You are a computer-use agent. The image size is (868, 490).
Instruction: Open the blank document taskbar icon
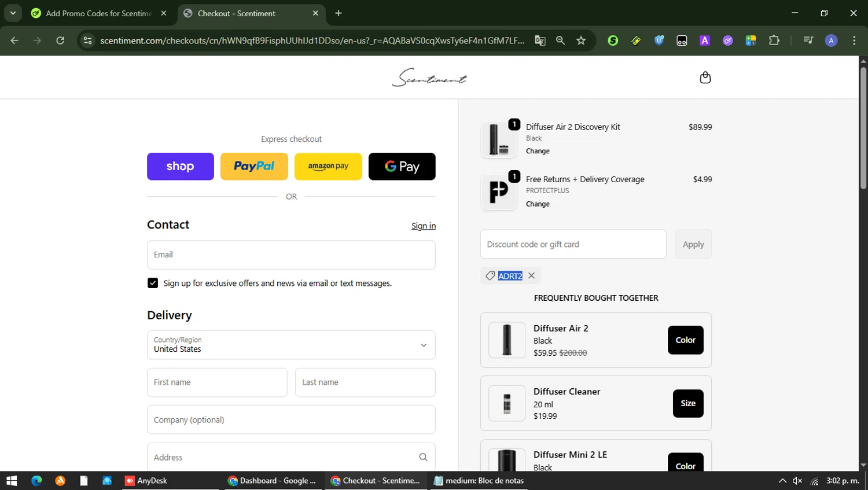tap(84, 481)
